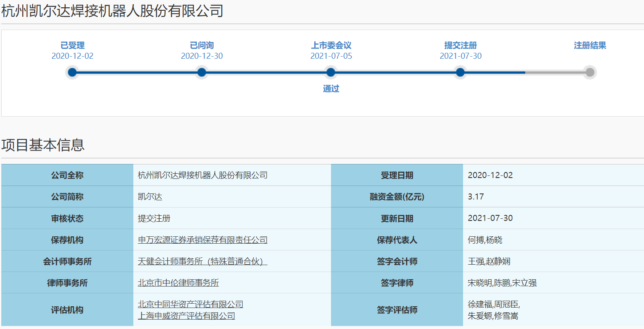644x329 pixels.
Task: Click the date 2020-12-02 under 已受理 in timeline
Action: pos(72,56)
